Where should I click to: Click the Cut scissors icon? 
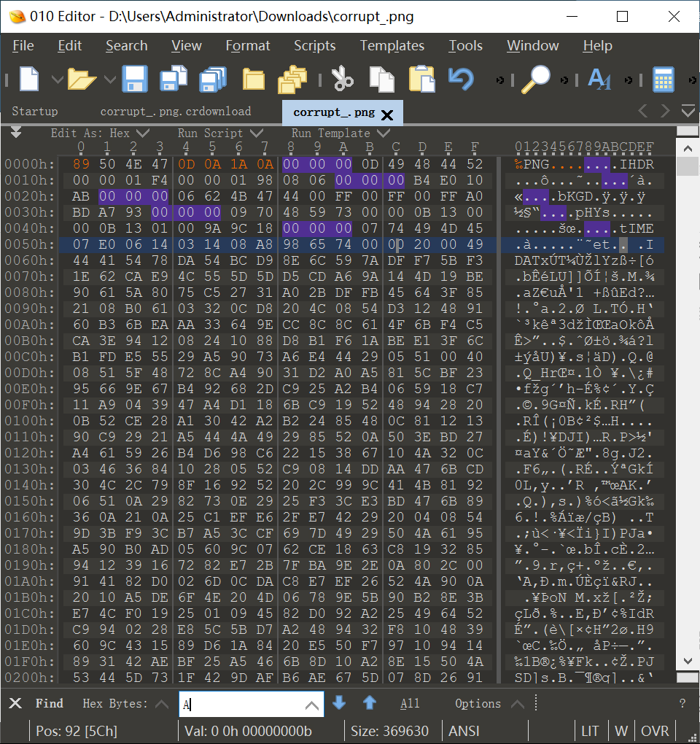click(x=343, y=79)
